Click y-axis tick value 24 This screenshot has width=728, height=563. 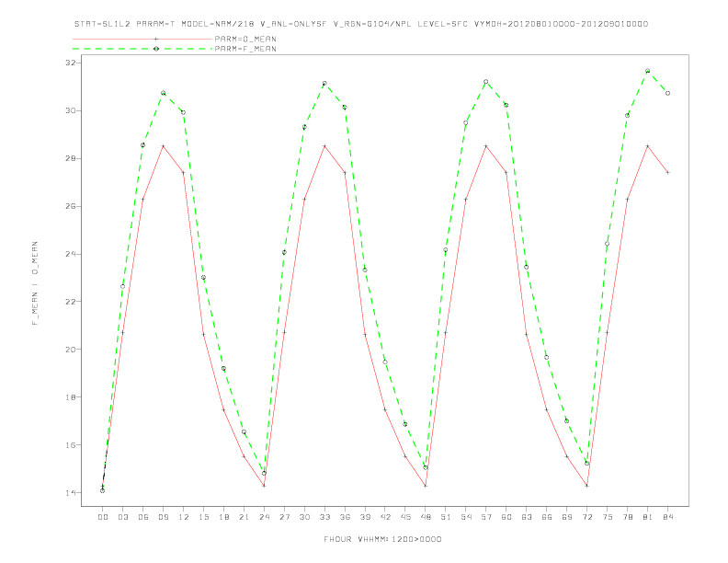[x=70, y=254]
